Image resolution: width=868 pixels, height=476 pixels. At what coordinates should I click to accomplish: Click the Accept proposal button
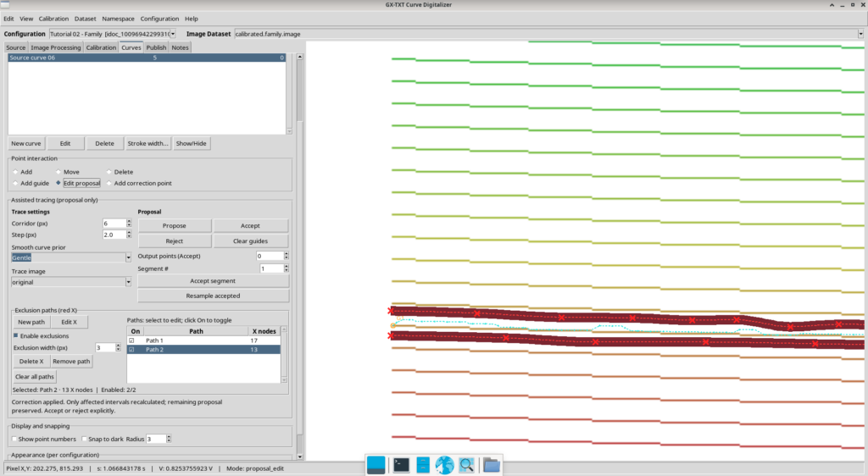click(x=250, y=225)
